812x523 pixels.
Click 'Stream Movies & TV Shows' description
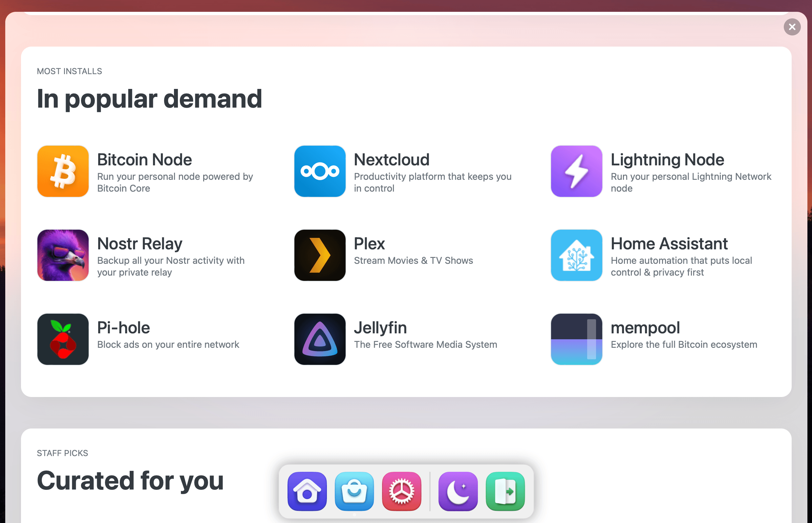(x=414, y=261)
